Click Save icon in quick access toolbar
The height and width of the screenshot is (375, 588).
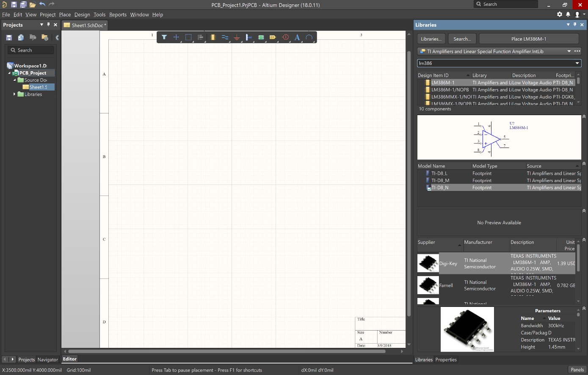coord(14,5)
